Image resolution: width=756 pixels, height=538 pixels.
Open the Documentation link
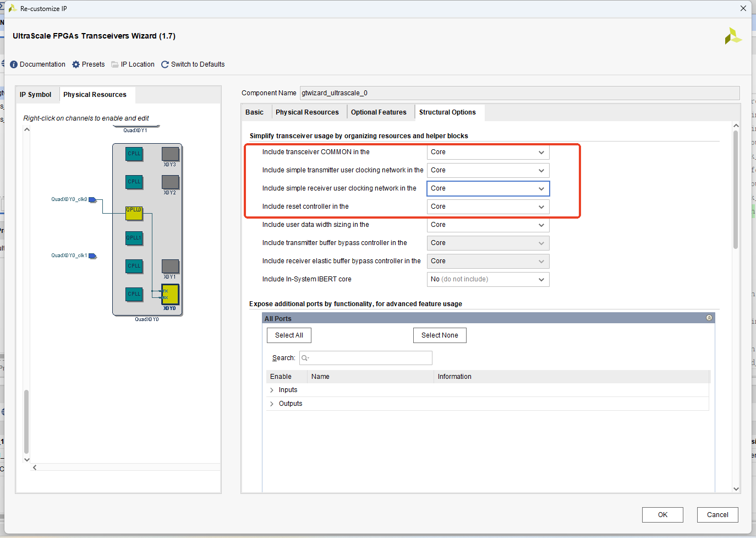pyautogui.click(x=42, y=64)
